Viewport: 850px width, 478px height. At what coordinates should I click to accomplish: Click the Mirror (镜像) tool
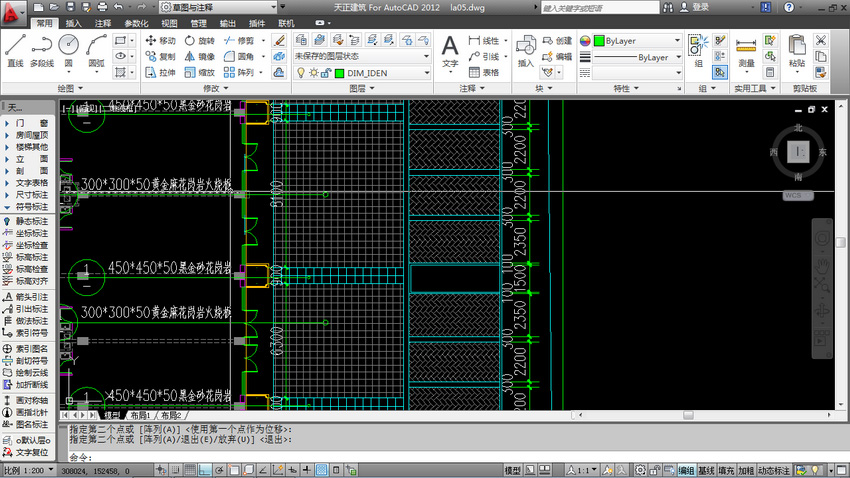point(199,56)
